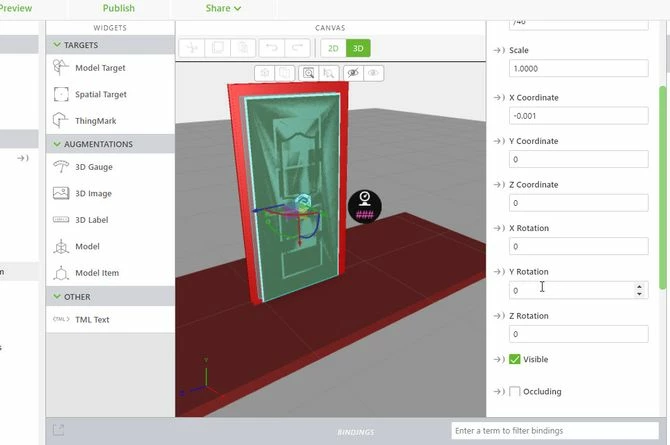Click the pop-out icon in bindings bar
Image resolution: width=670 pixels, height=445 pixels.
[x=59, y=430]
